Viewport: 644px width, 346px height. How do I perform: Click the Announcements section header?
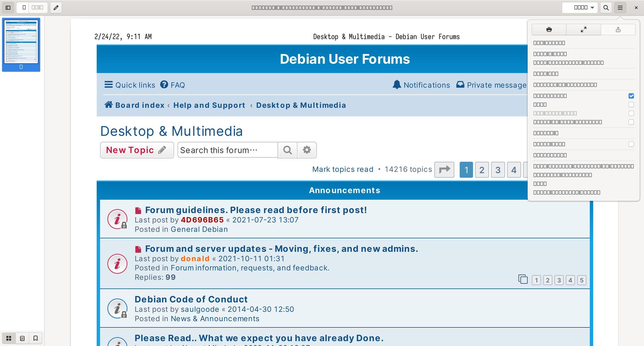click(x=344, y=190)
